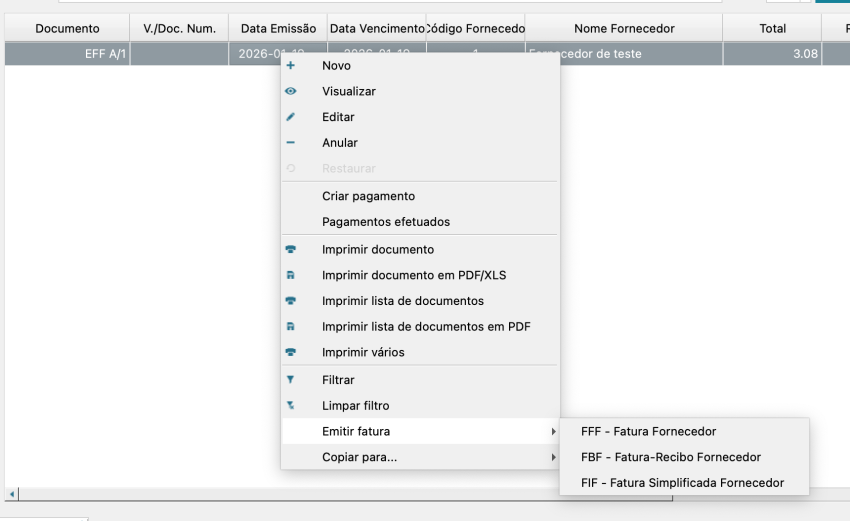Screen dimensions: 850x521
Task: Expand the Copiar para... submenu arrow
Action: (x=553, y=458)
